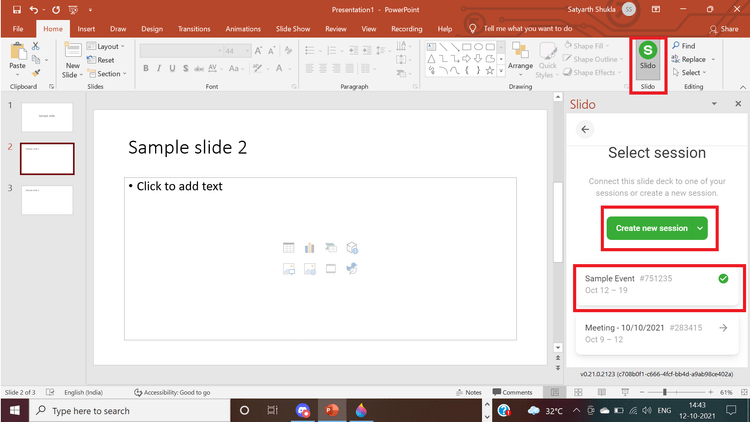Click the Slido add-in ribbon icon
The width and height of the screenshot is (750, 422).
point(647,55)
